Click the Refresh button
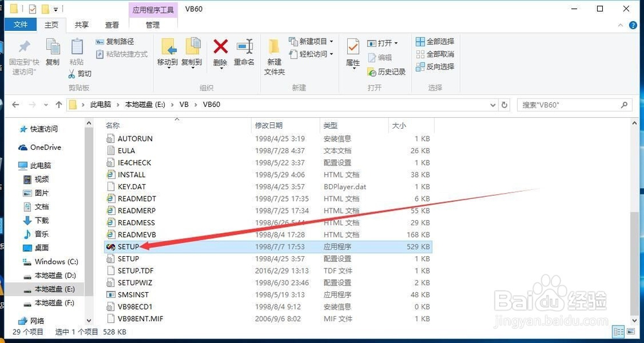644x343 pixels. [504, 105]
